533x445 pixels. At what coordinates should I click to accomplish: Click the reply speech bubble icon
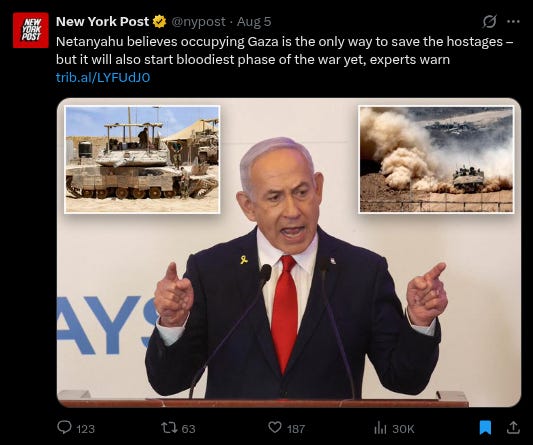pos(64,428)
